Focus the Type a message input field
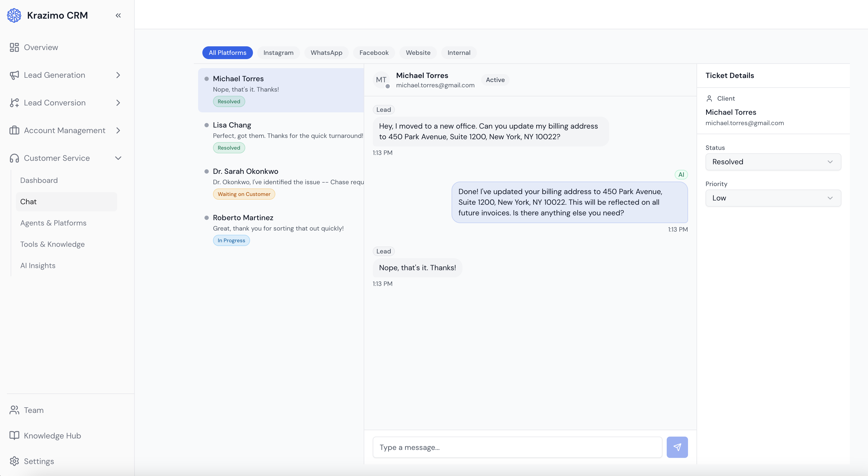 [x=517, y=447]
